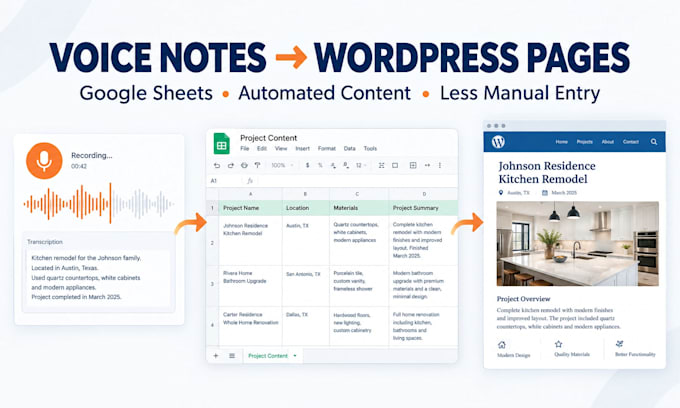Add a new sheet with plus icon
Viewport: 680px width, 408px height.
pos(216,356)
